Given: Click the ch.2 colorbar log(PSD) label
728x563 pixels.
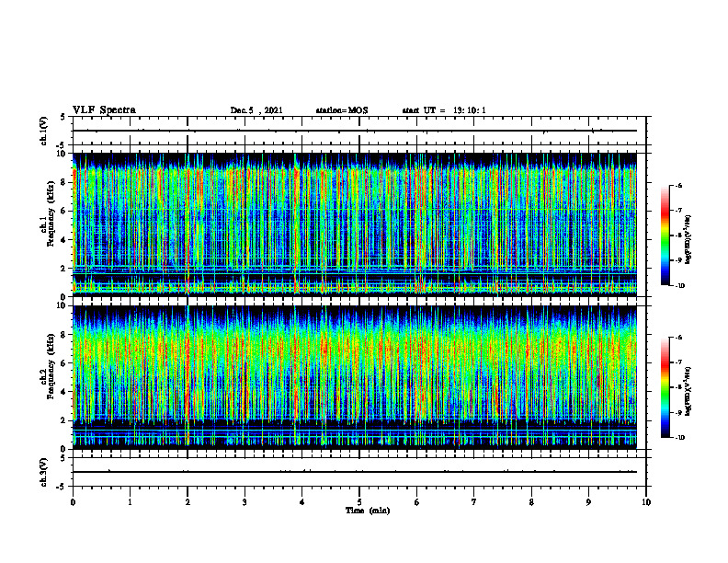Looking at the screenshot, I should tap(688, 391).
